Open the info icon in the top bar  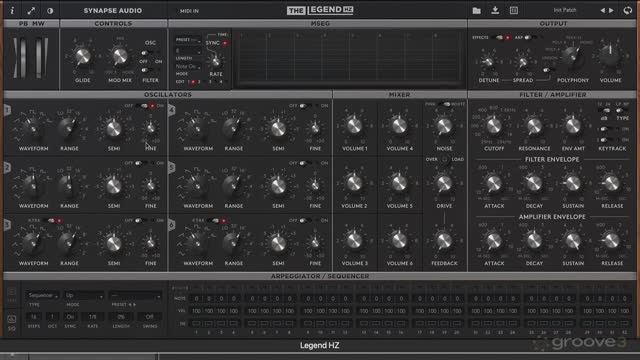(x=12, y=10)
